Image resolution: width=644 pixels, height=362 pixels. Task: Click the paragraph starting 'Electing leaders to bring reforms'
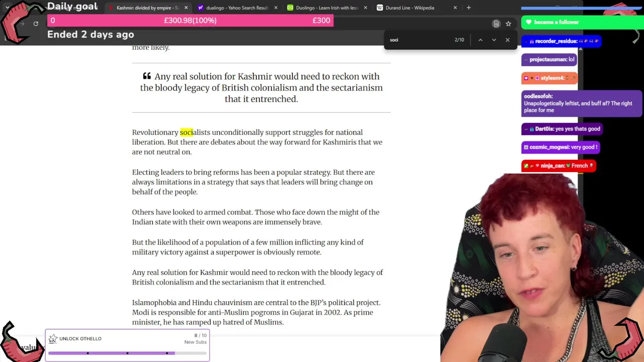click(x=253, y=182)
